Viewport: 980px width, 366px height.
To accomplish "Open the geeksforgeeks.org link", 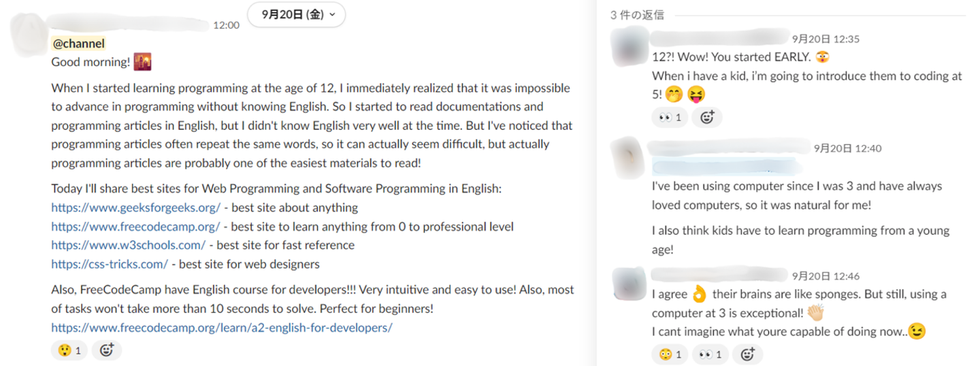I will point(135,207).
